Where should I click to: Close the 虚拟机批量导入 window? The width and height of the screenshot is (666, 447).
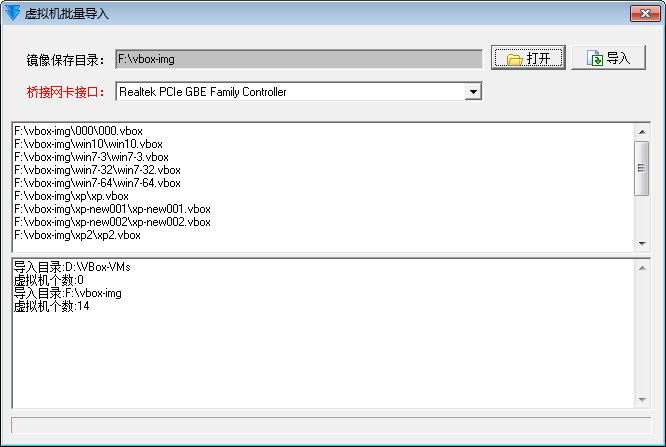click(645, 14)
